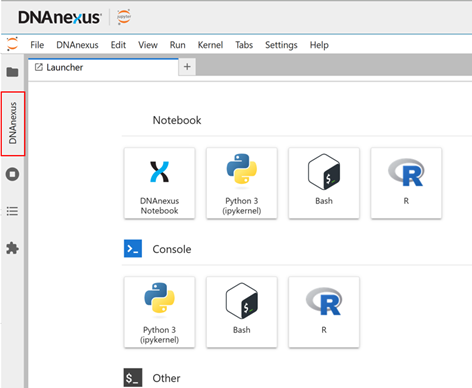472x388 pixels.
Task: Open the Help menu
Action: [319, 45]
